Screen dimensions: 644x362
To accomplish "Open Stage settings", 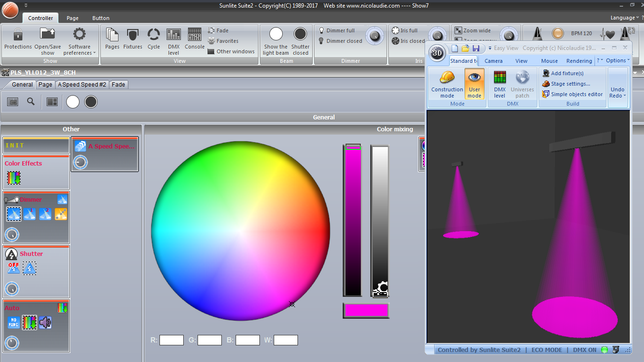I will coord(570,84).
